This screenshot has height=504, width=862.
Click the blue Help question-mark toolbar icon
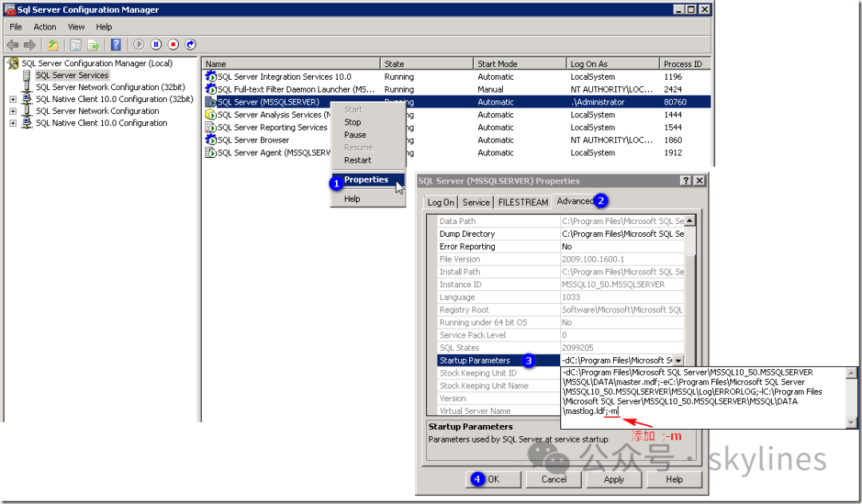[116, 45]
